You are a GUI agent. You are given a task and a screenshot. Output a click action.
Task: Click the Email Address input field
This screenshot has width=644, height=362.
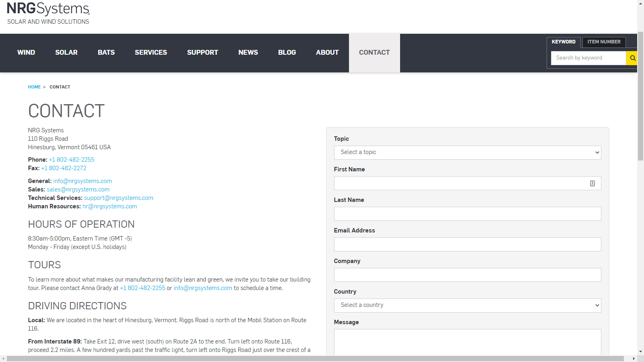(467, 244)
